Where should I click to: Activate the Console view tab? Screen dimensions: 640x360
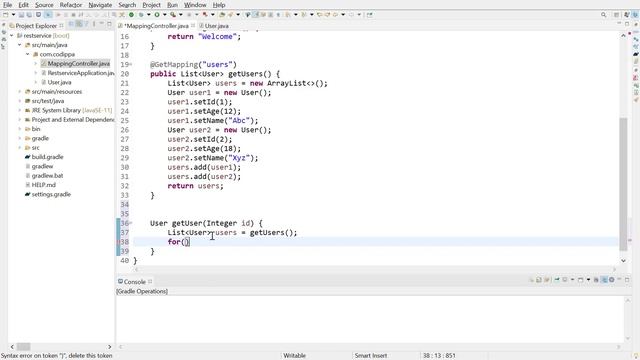(x=134, y=282)
